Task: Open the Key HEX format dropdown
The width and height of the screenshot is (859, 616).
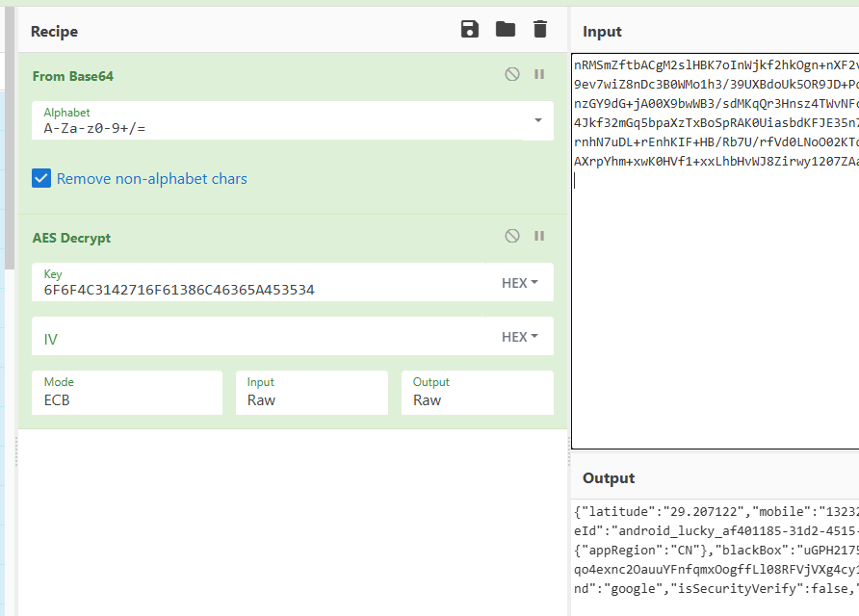Action: click(x=520, y=283)
